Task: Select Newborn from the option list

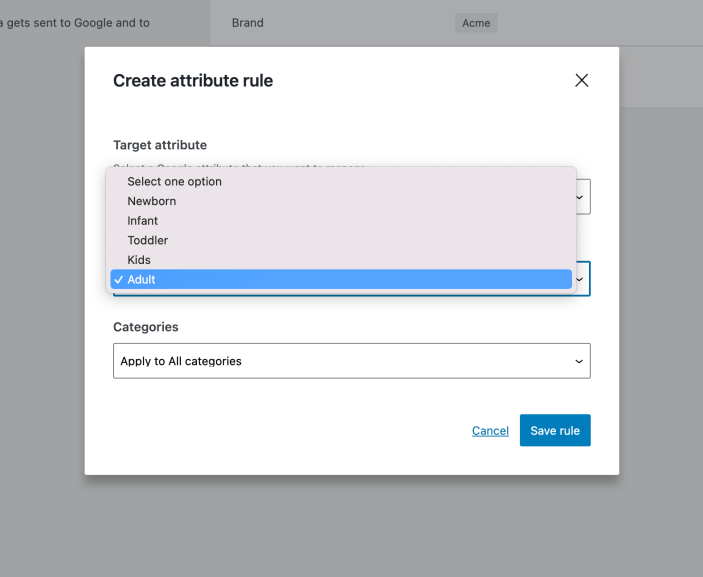Action: tap(152, 201)
